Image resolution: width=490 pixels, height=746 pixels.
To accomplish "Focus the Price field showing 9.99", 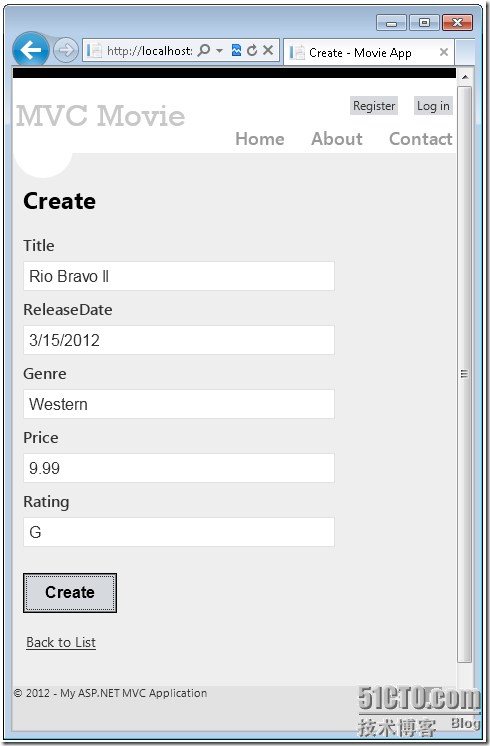I will (179, 468).
